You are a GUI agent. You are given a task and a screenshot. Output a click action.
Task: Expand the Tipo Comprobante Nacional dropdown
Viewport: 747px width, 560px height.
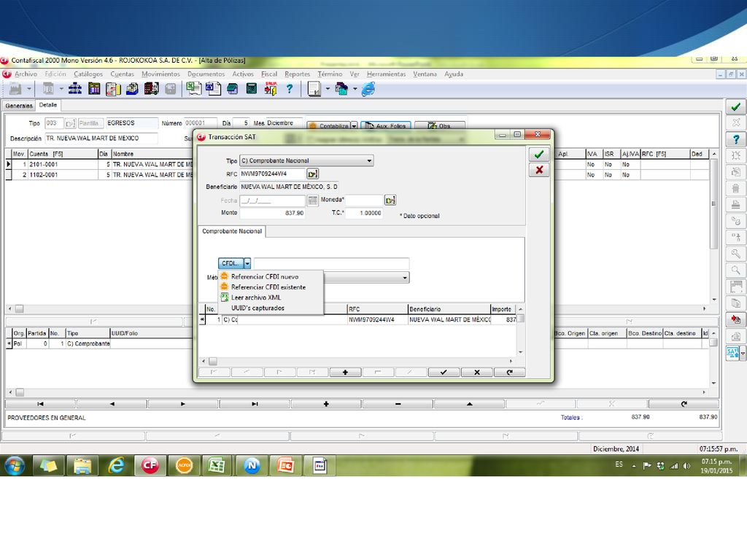(x=369, y=160)
